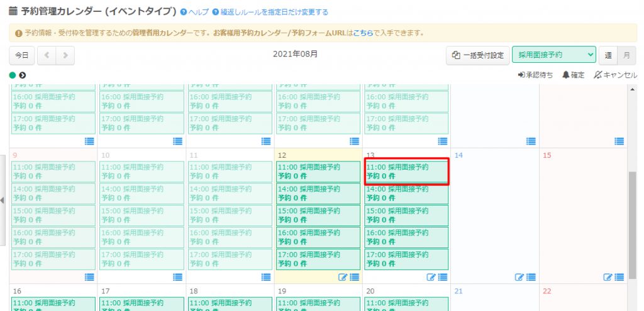This screenshot has height=311, width=644.
Task: Click the green status dot indicator
Action: (x=13, y=75)
